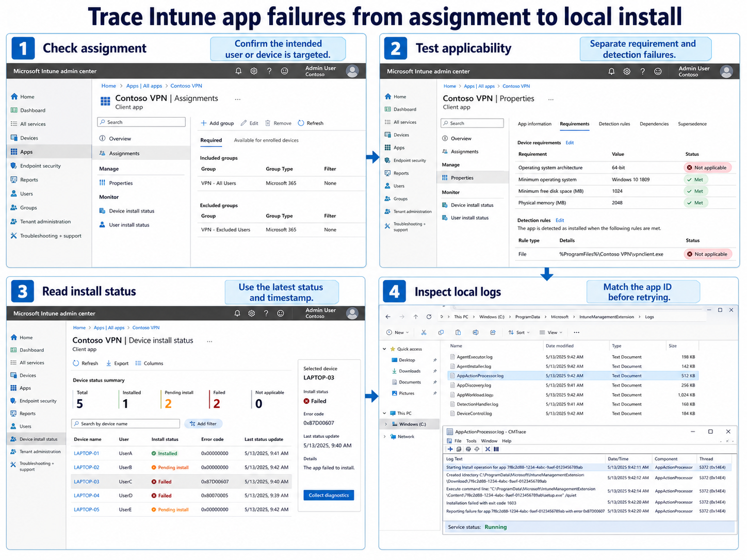
Task: Expand Windows (C:) in File Explorer tree
Action: [385, 424]
